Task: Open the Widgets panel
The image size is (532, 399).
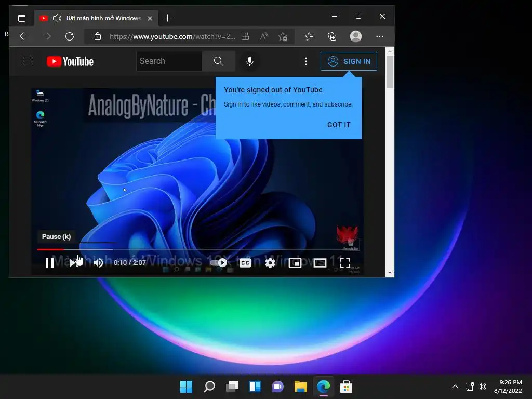Action: pos(255,387)
